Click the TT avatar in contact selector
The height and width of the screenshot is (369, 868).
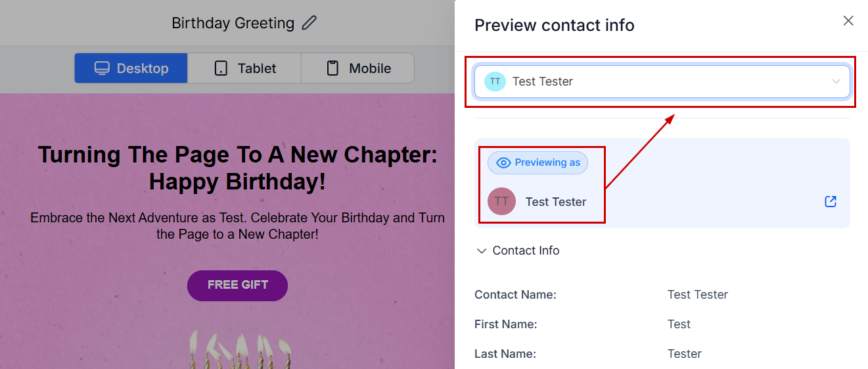(495, 82)
